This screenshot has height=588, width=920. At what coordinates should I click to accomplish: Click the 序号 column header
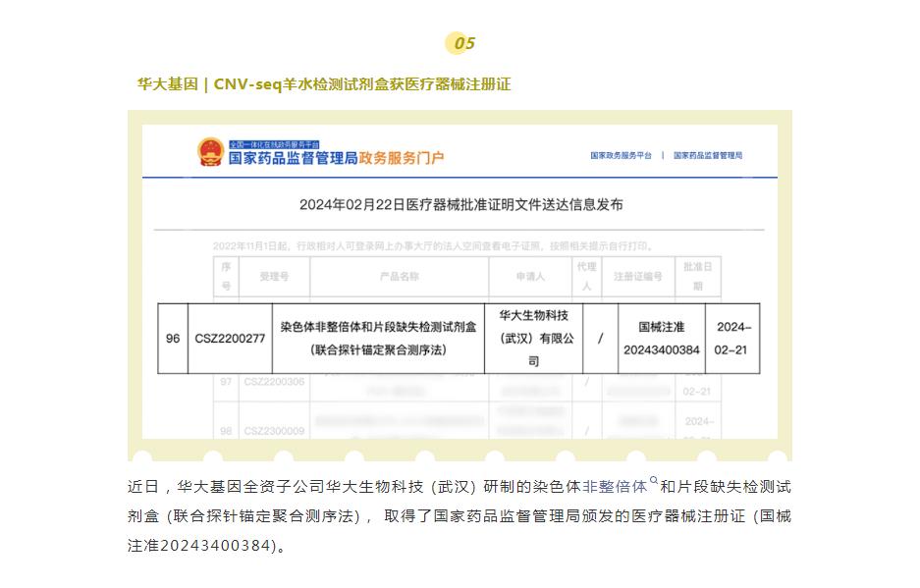tap(226, 277)
